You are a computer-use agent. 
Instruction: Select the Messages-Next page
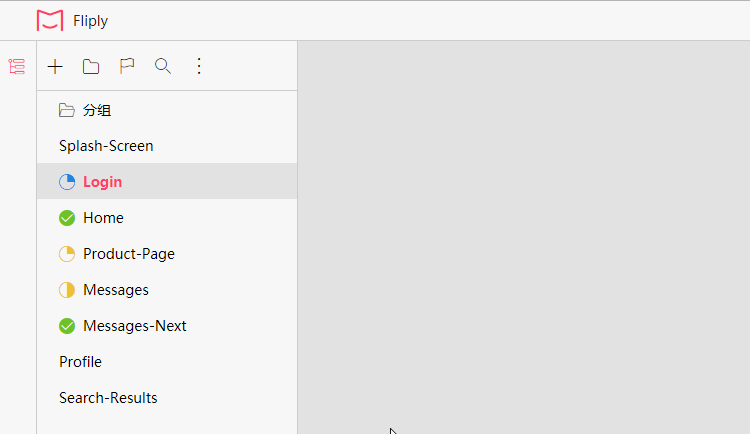[167, 326]
